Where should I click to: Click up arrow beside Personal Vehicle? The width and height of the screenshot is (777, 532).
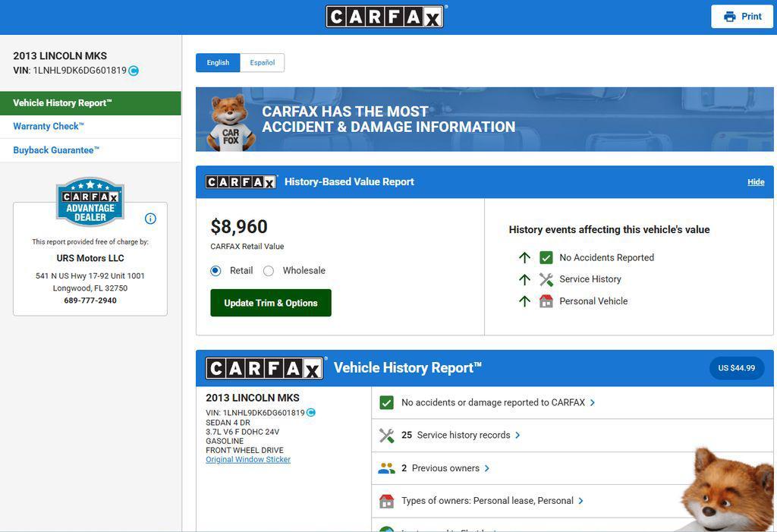point(524,301)
